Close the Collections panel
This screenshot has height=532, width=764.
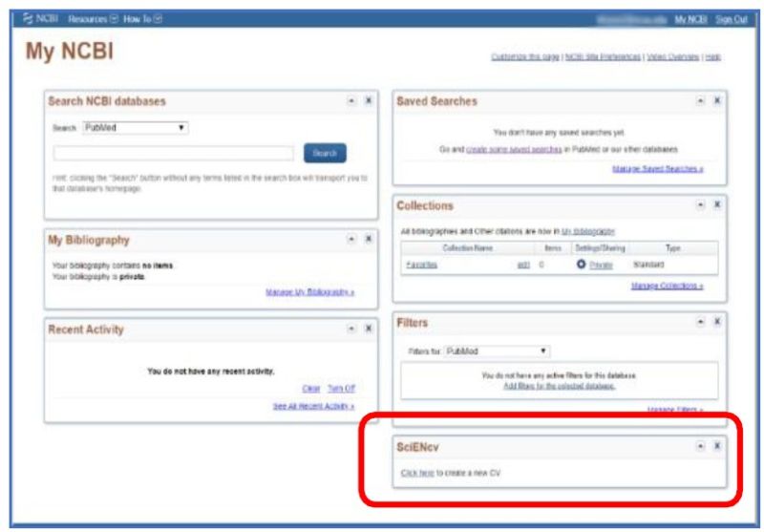coord(717,205)
